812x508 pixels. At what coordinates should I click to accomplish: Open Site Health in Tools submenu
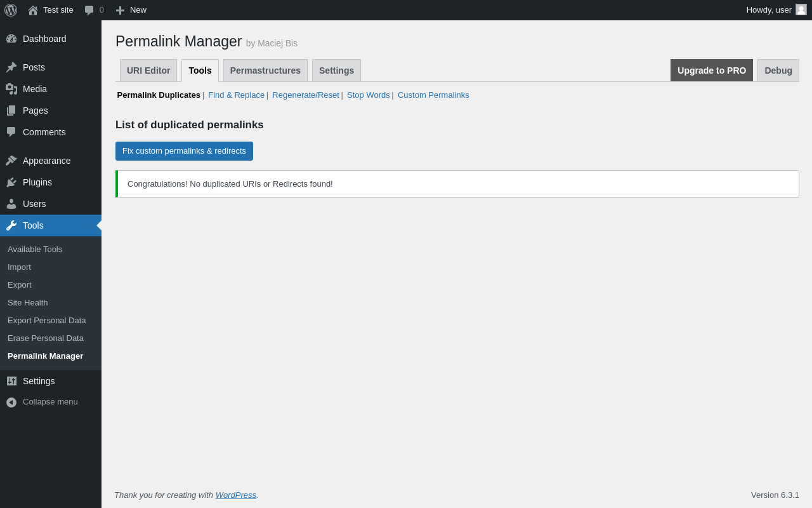click(28, 303)
